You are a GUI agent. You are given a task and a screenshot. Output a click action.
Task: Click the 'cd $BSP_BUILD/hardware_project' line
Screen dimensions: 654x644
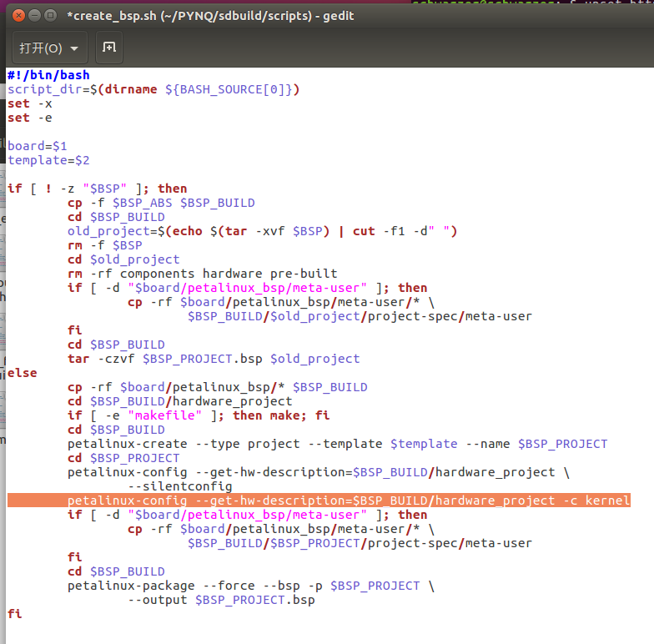(x=180, y=401)
